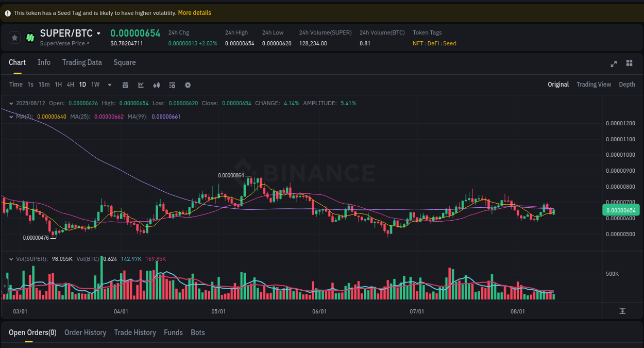Favorite SUPER/BTC with the star
This screenshot has width=644, height=348.
pos(14,37)
